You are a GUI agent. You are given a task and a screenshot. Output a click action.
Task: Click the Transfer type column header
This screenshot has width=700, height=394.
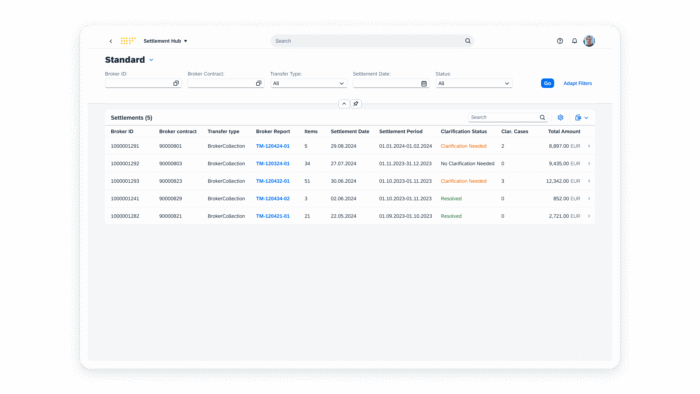click(223, 132)
